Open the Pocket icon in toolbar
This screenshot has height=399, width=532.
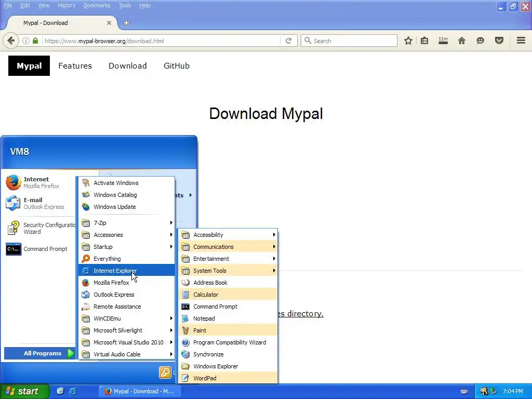tap(499, 41)
